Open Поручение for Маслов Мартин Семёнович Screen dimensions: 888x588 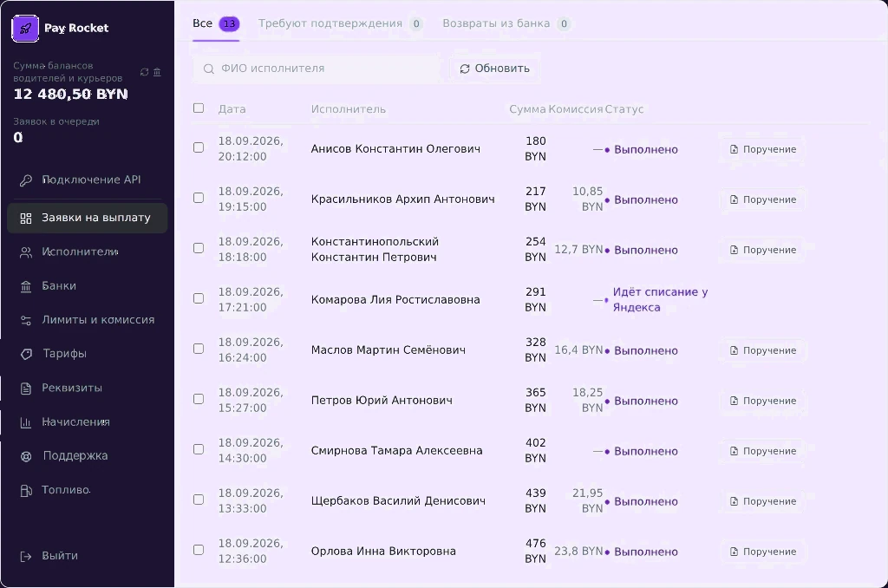point(763,350)
